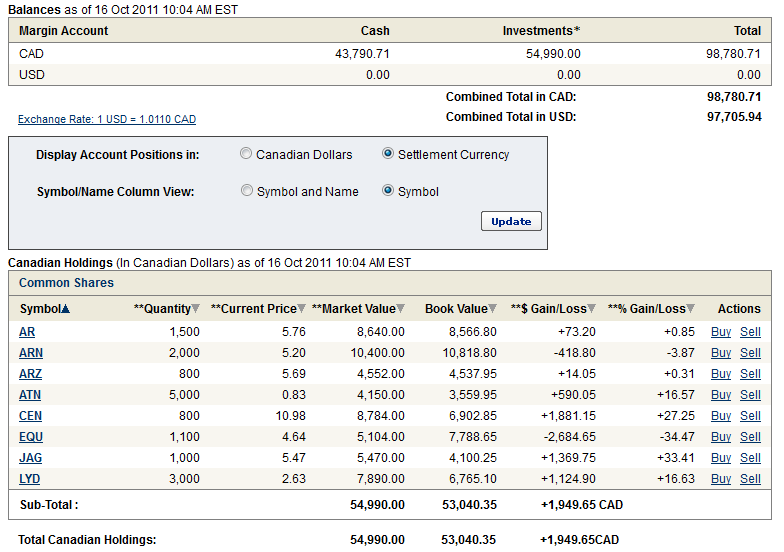Buy more ATN shares
The width and height of the screenshot is (784, 552).
(x=721, y=395)
